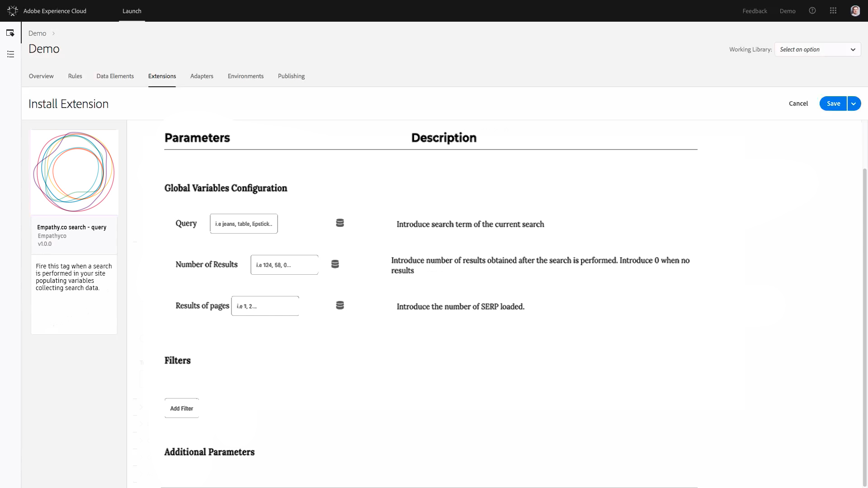Click the Install Extension heading
This screenshot has height=488, width=868.
click(68, 104)
